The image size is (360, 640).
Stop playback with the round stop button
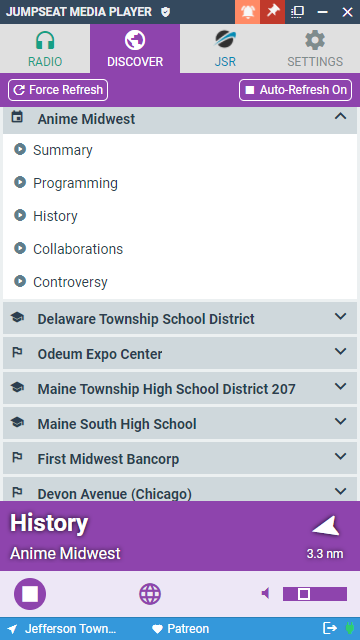point(30,594)
